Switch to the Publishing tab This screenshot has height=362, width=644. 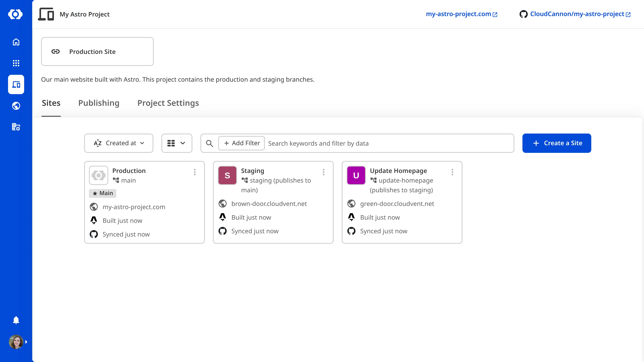[x=99, y=103]
